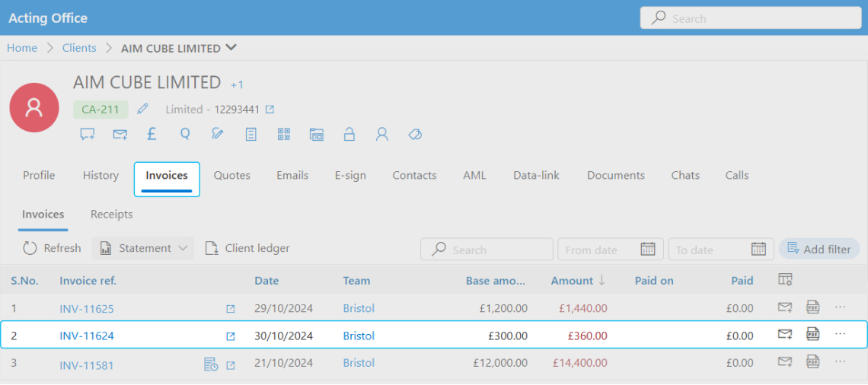Click the Add filter button
Screen dimensions: 868x385
coord(819,249)
